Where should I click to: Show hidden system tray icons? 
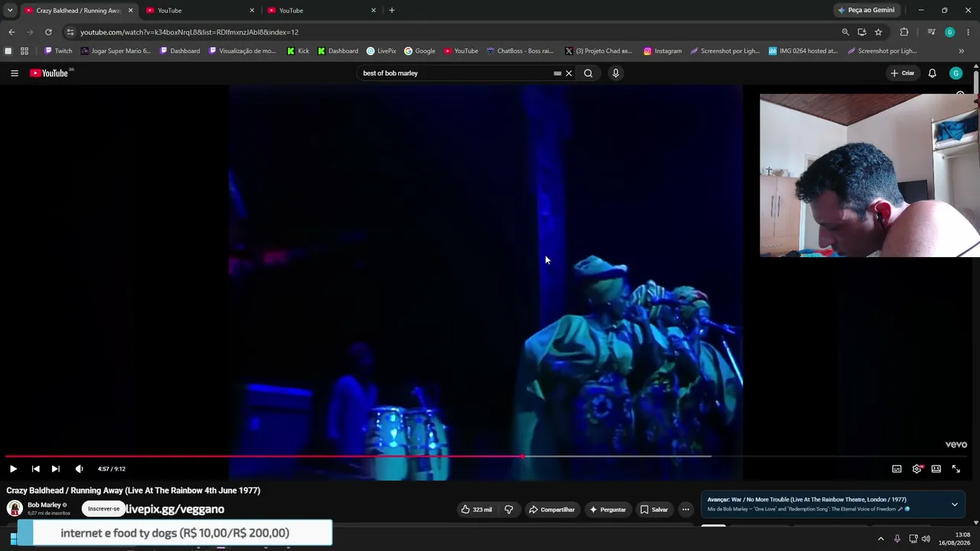(880, 539)
